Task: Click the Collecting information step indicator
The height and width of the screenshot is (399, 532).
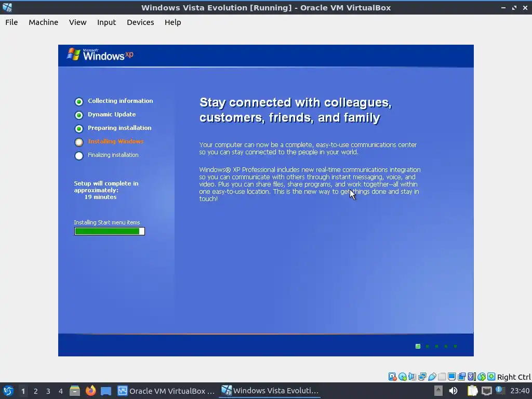Action: 79,101
